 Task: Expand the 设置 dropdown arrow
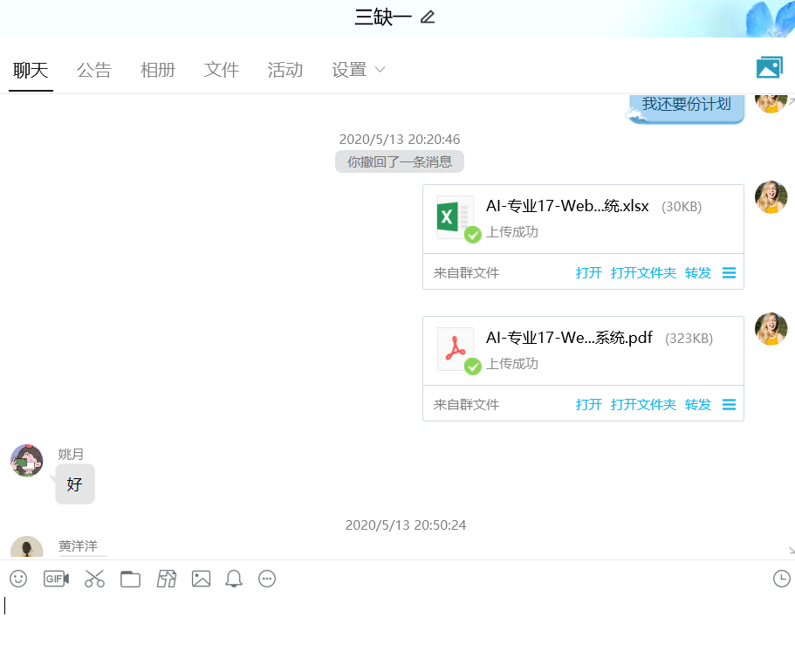point(380,70)
